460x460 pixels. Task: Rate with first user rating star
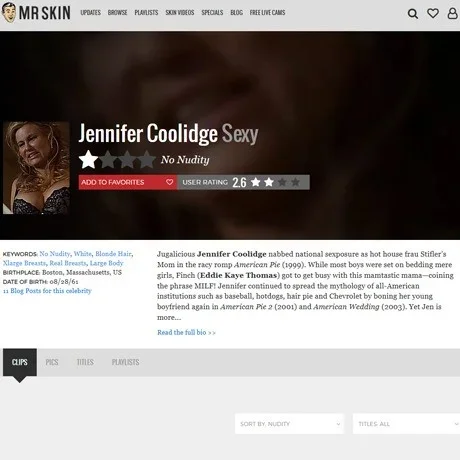click(256, 182)
